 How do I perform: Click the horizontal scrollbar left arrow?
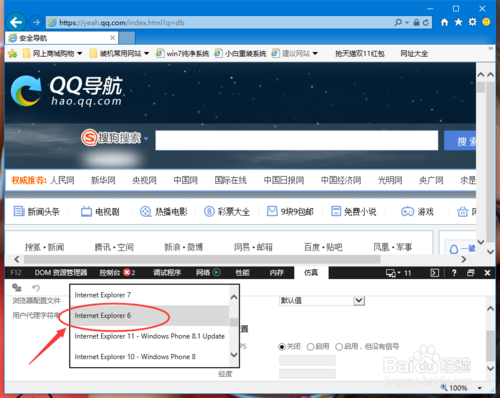click(x=17, y=259)
